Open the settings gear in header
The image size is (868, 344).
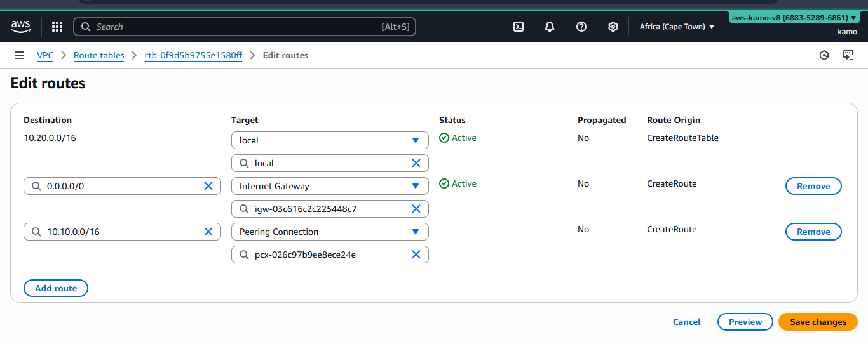coord(613,27)
